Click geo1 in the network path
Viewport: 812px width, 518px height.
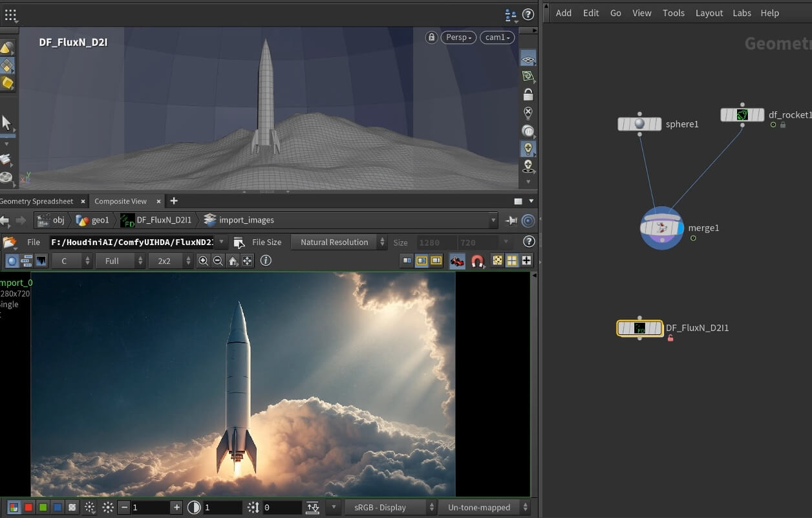(x=93, y=220)
